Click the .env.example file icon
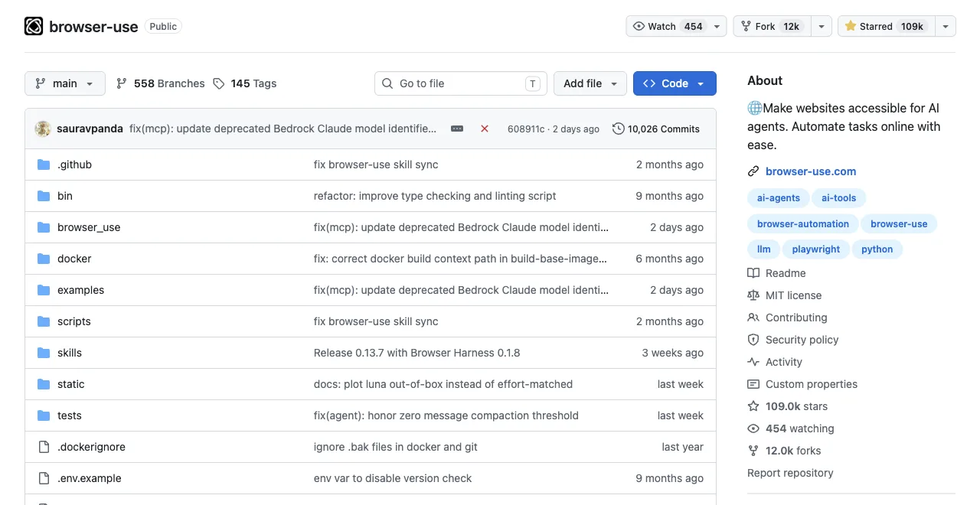 coord(44,478)
